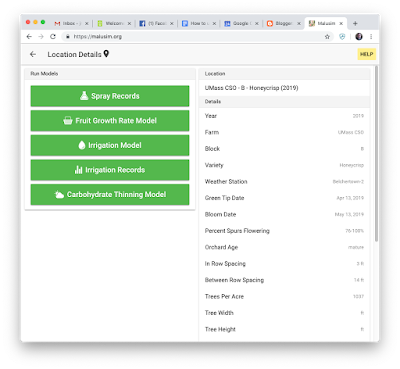Screen dimensions: 400x369
Task: Click the malusim.org address bar
Action: [x=197, y=37]
